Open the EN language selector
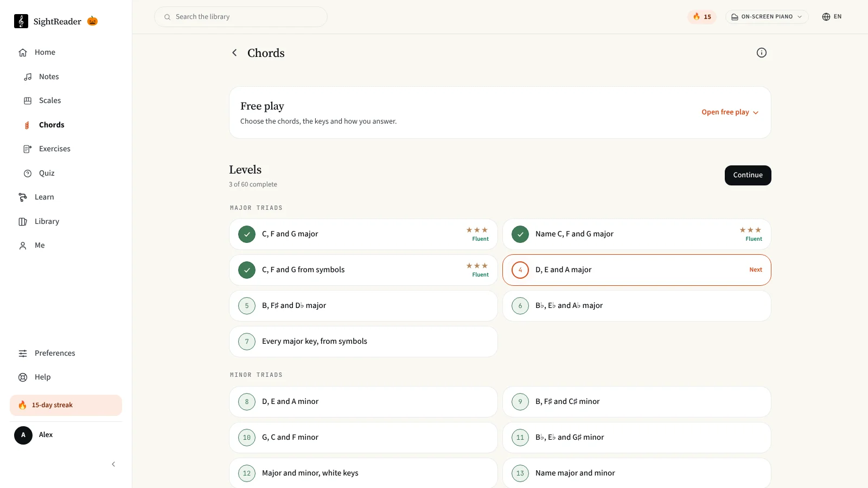This screenshot has height=488, width=868. coord(832,17)
